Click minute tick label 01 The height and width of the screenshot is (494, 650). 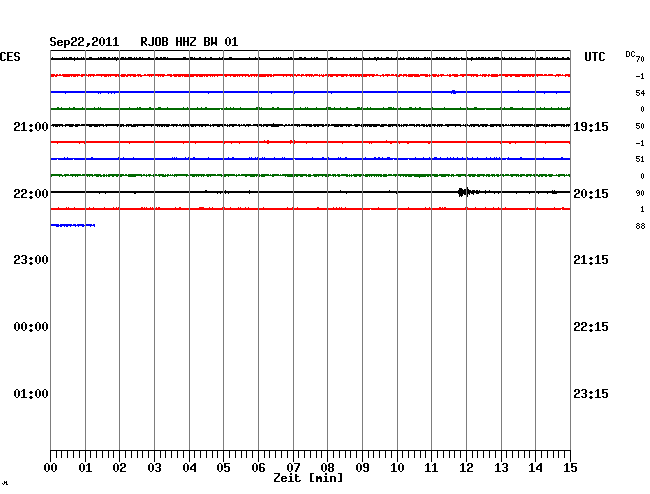(x=85, y=468)
